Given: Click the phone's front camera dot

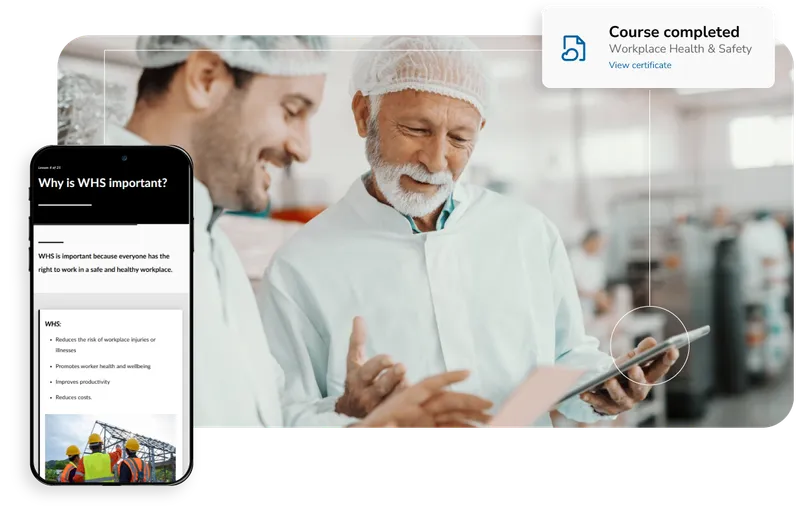Looking at the screenshot, I should [x=124, y=157].
